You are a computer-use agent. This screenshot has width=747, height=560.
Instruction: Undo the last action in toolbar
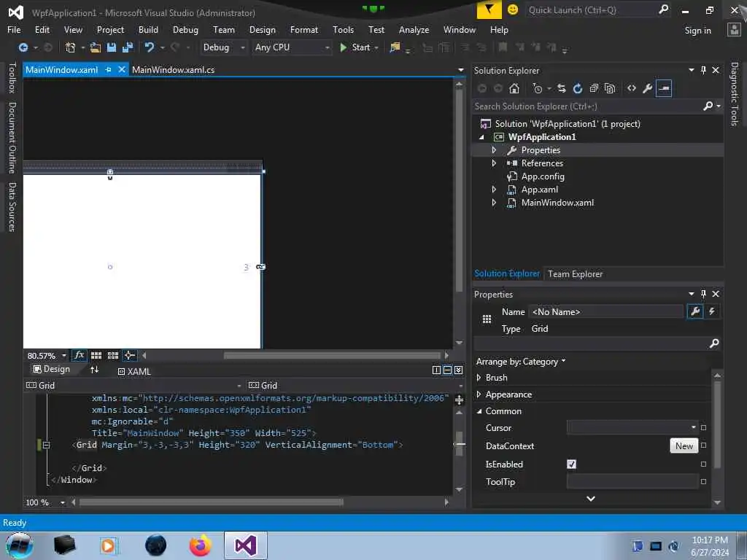click(150, 47)
